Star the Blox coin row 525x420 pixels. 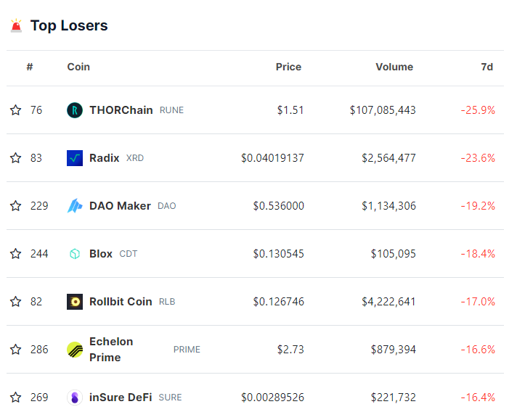pos(15,254)
